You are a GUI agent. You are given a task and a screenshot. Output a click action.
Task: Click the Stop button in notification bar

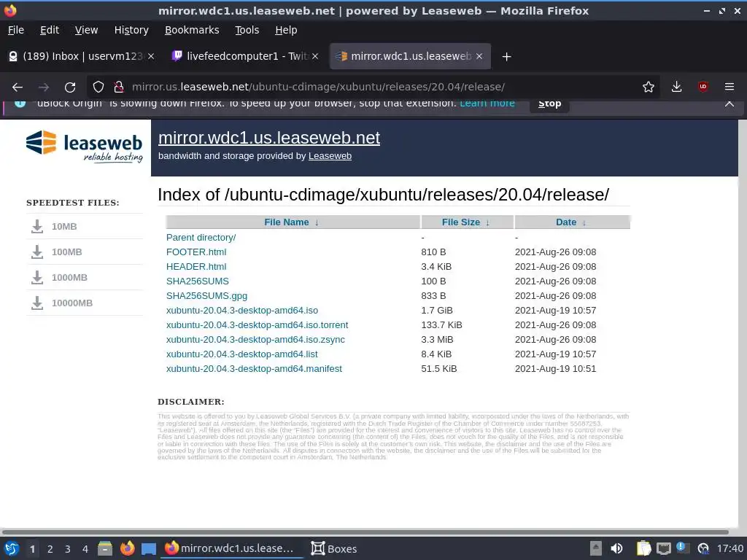point(549,104)
